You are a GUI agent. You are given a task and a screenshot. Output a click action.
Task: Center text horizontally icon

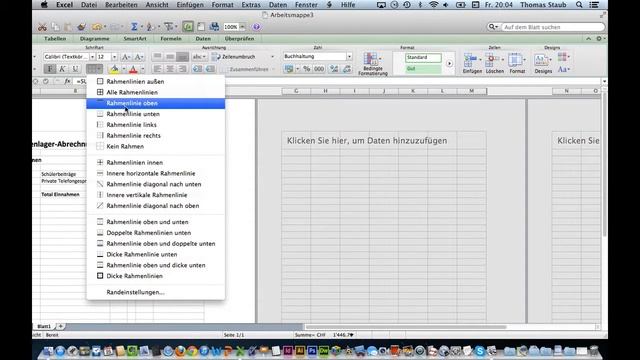[170, 69]
